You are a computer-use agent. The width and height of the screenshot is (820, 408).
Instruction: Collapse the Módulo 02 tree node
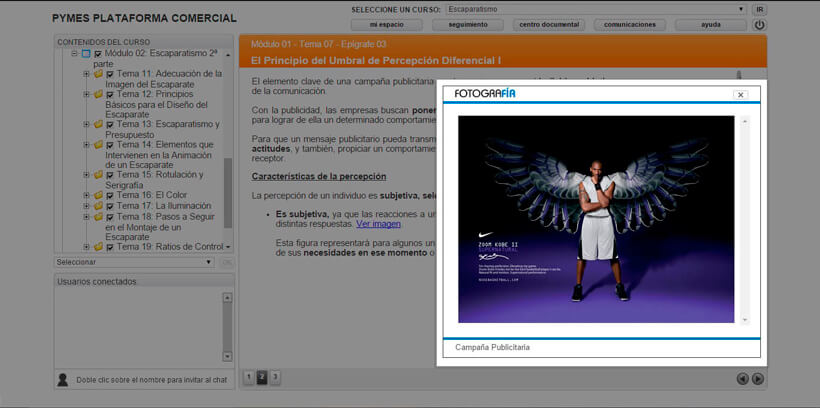point(74,53)
